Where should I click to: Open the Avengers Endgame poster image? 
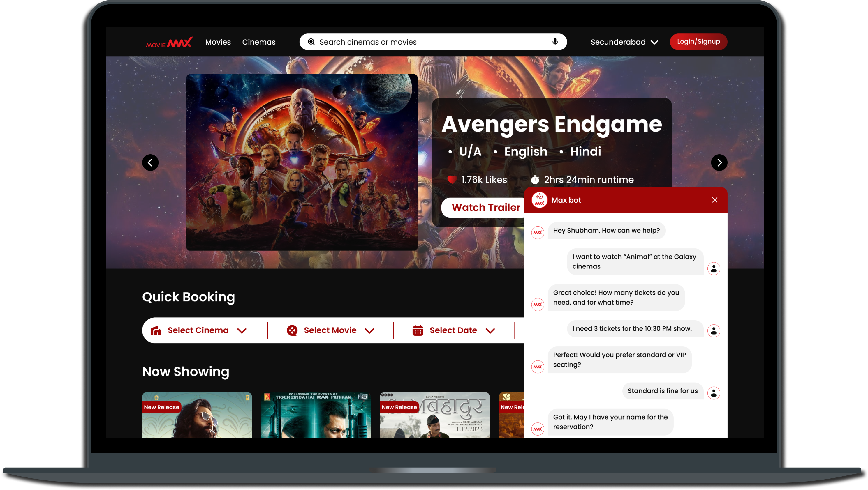click(x=302, y=162)
